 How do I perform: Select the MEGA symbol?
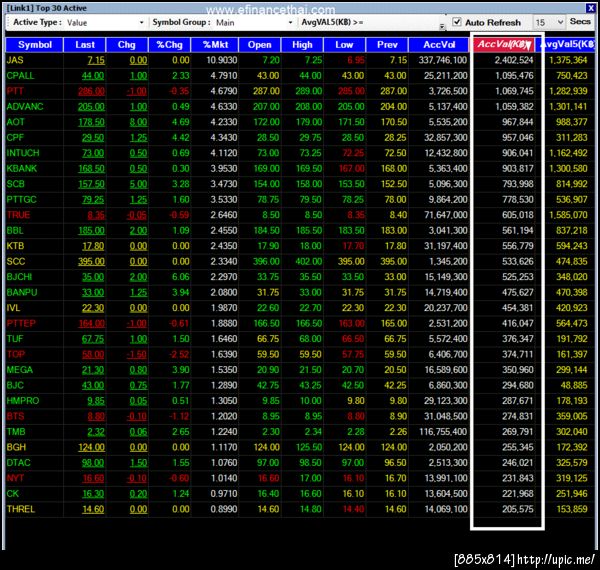pos(20,370)
